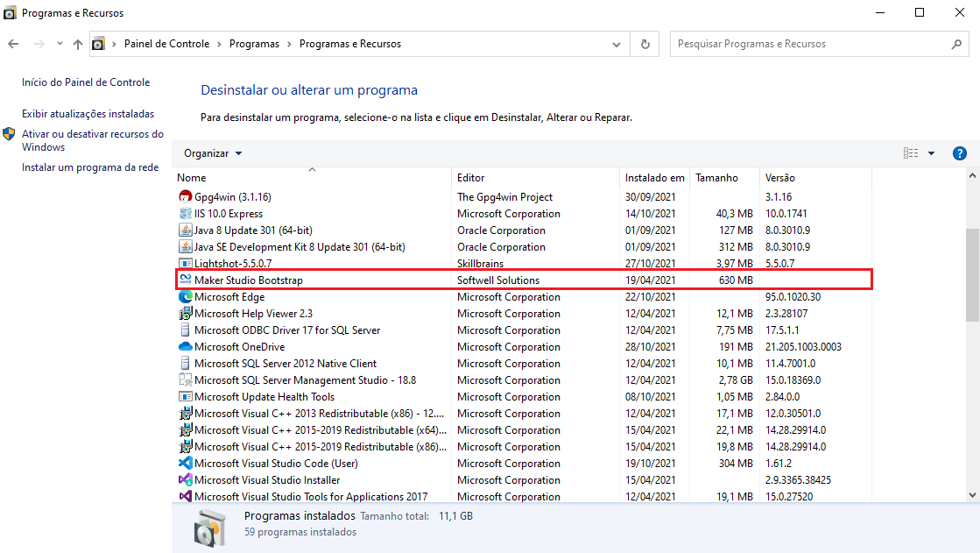
Task: Open Início do Painel de Controle link
Action: coord(86,82)
